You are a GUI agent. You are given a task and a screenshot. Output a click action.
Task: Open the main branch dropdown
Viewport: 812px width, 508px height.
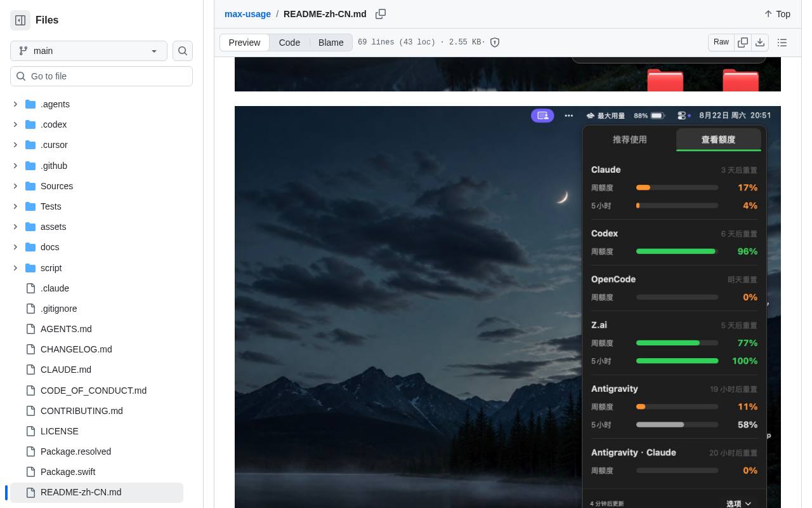pyautogui.click(x=89, y=51)
